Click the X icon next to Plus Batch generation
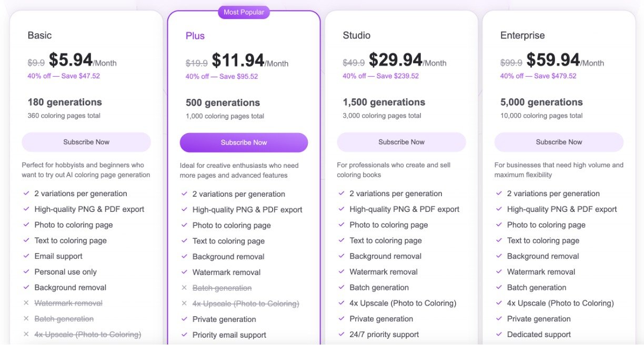 [184, 288]
